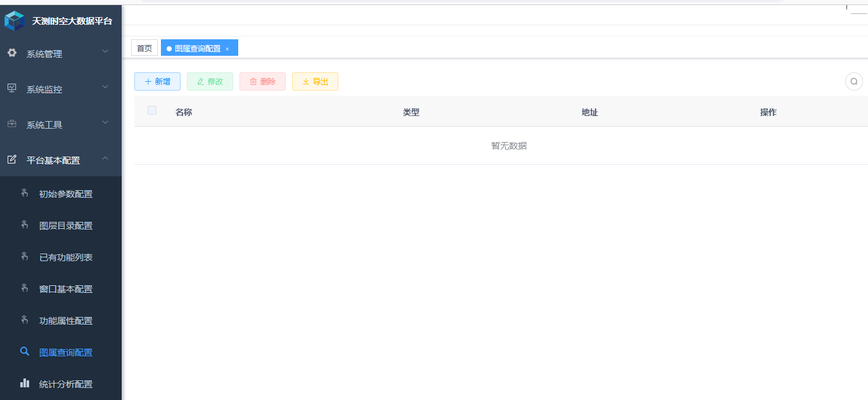Switch to the 首页 tab
The height and width of the screenshot is (400, 868).
tap(144, 48)
